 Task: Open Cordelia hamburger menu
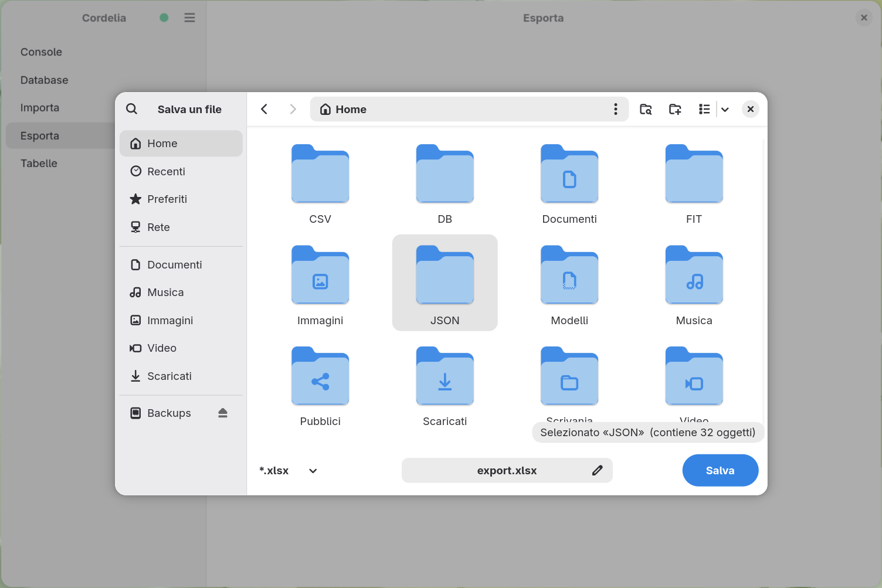pos(189,18)
